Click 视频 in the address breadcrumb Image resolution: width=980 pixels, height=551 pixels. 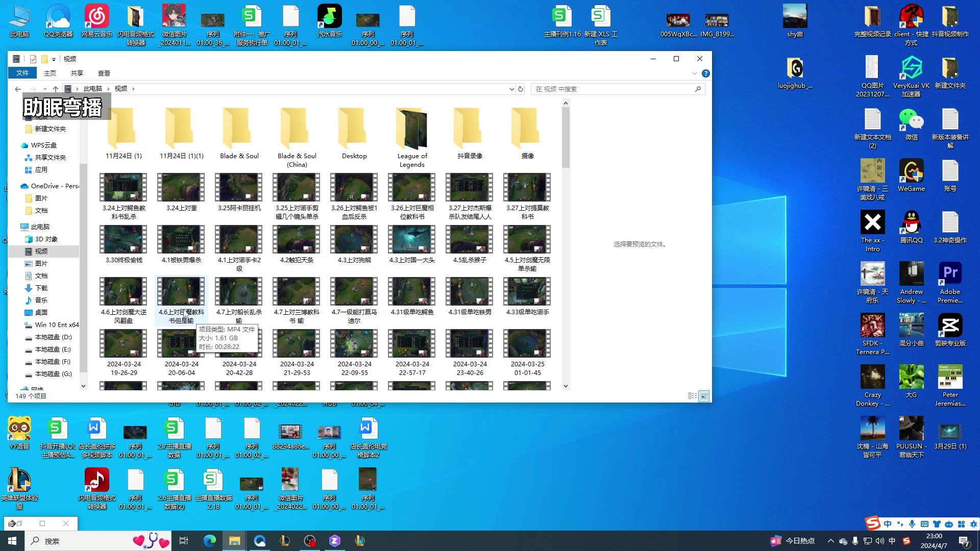(x=121, y=89)
